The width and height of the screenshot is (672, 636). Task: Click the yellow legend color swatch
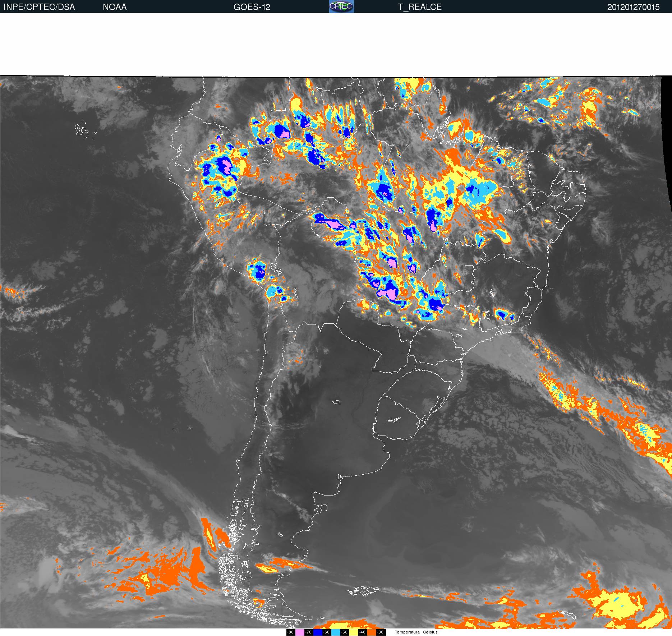(354, 632)
